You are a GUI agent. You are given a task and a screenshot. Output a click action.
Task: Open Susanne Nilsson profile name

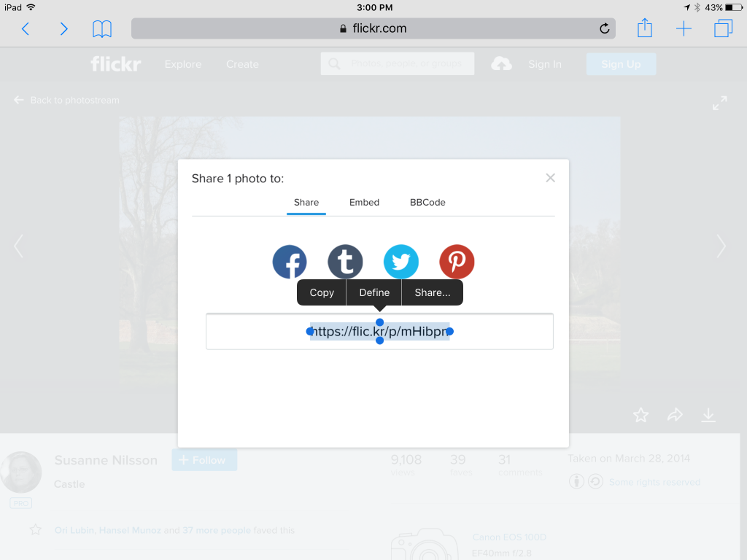[x=106, y=460]
